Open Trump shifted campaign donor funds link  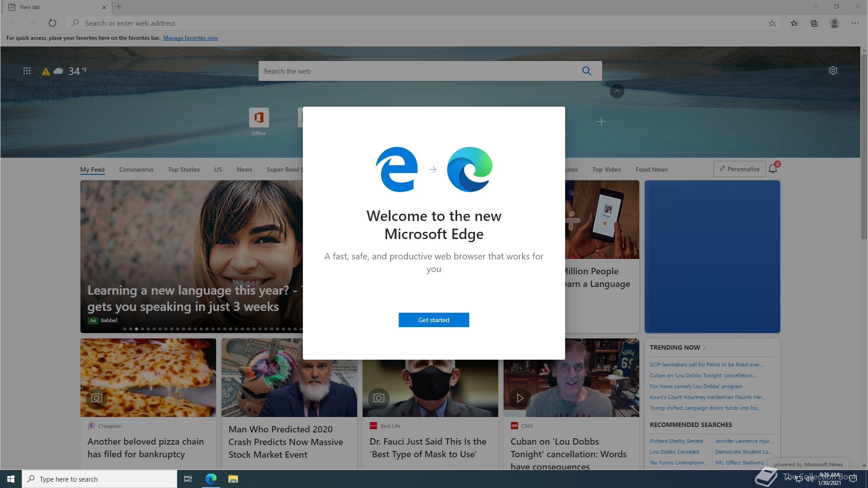coord(705,408)
